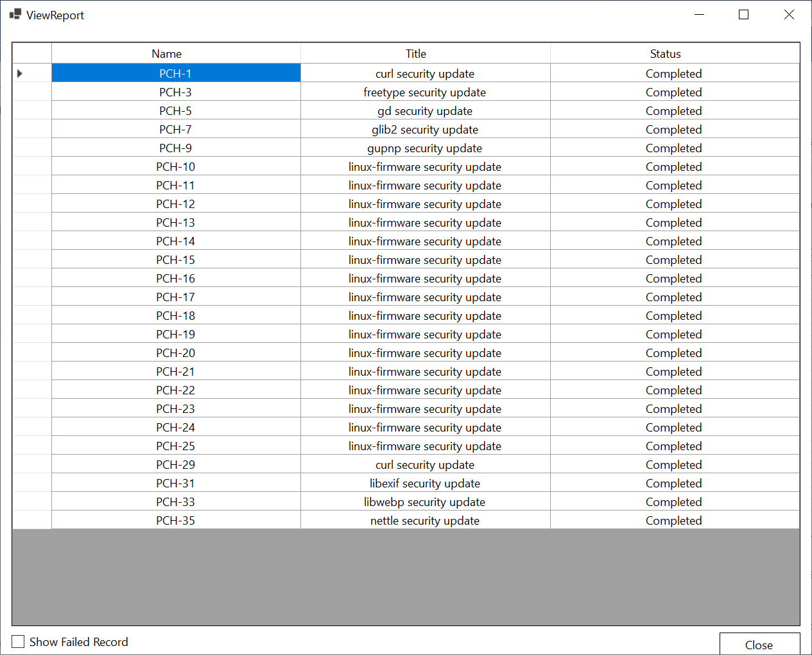Maximize the ViewReport window
This screenshot has width=812, height=655.
[x=743, y=15]
